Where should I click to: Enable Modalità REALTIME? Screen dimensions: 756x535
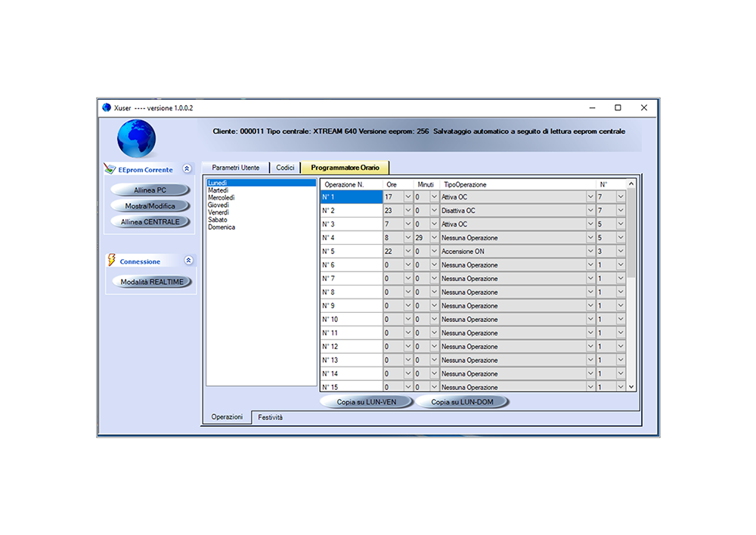click(x=151, y=280)
